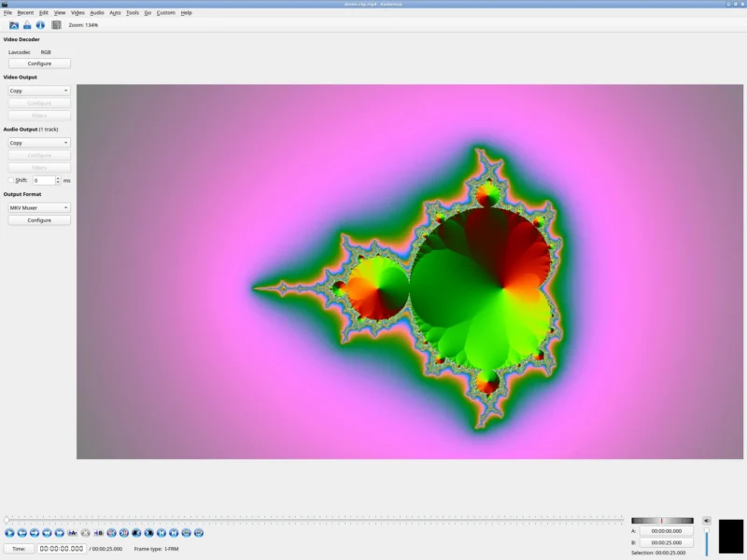Viewport: 747px width, 560px height.
Task: Click the Shift milliseconds input field
Action: [44, 180]
